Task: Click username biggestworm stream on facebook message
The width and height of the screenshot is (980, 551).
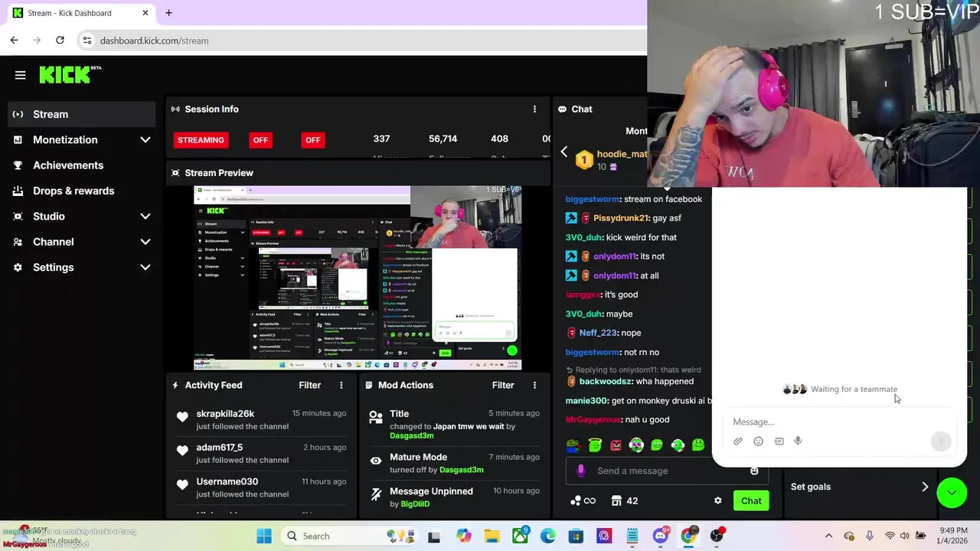Action: 592,199
